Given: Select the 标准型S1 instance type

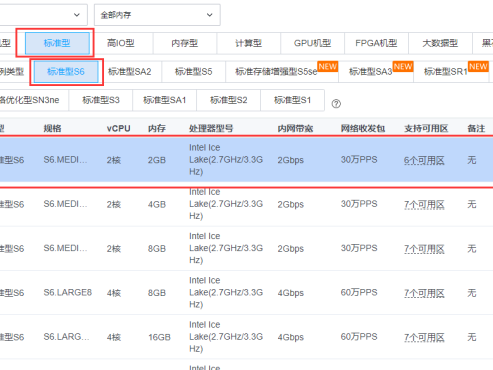Looking at the screenshot, I should [292, 100].
